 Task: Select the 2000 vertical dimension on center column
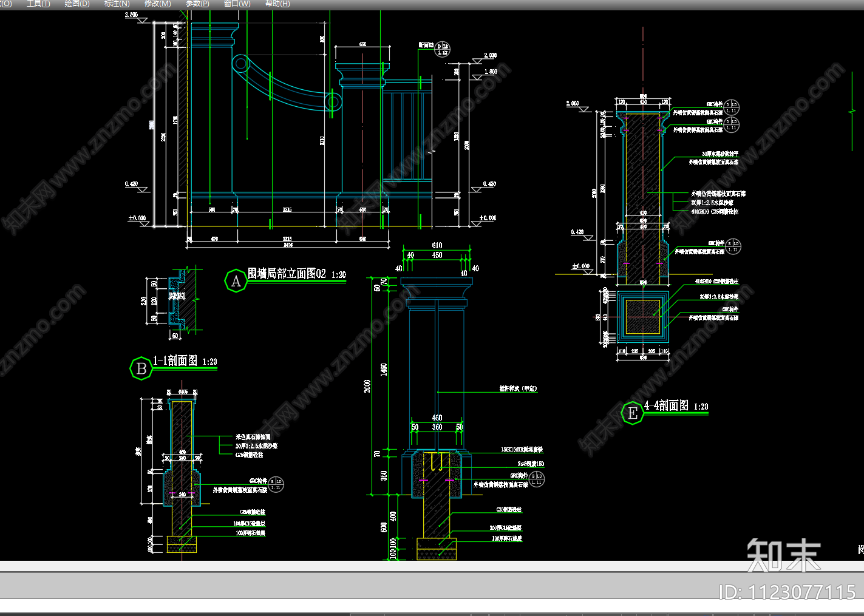(x=367, y=386)
